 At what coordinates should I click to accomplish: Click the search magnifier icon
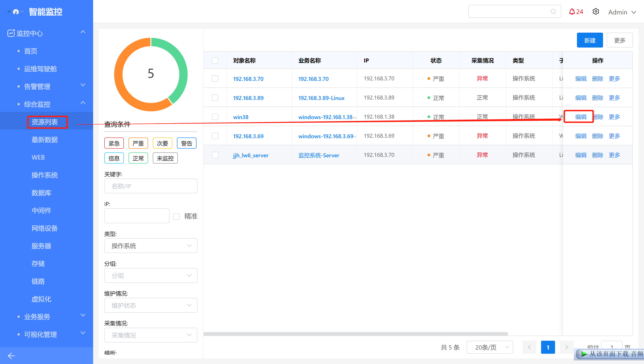[553, 11]
